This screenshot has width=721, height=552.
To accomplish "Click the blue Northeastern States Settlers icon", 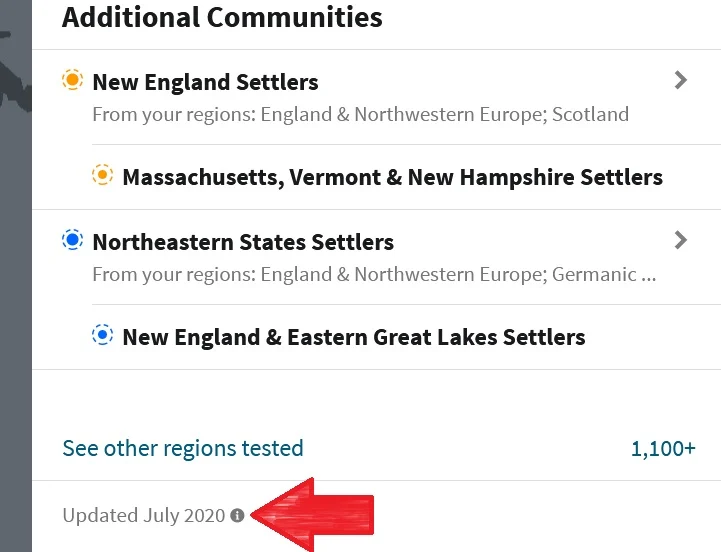I will point(73,240).
